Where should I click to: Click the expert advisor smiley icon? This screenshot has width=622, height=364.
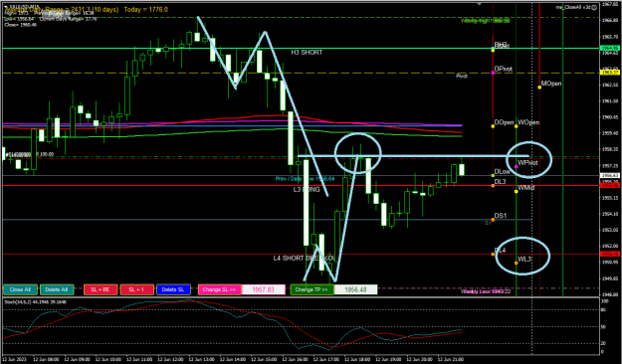[x=594, y=7]
